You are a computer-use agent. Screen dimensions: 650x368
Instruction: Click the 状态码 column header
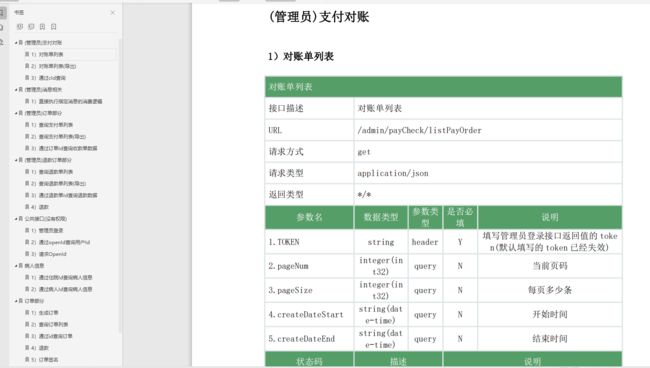click(310, 359)
